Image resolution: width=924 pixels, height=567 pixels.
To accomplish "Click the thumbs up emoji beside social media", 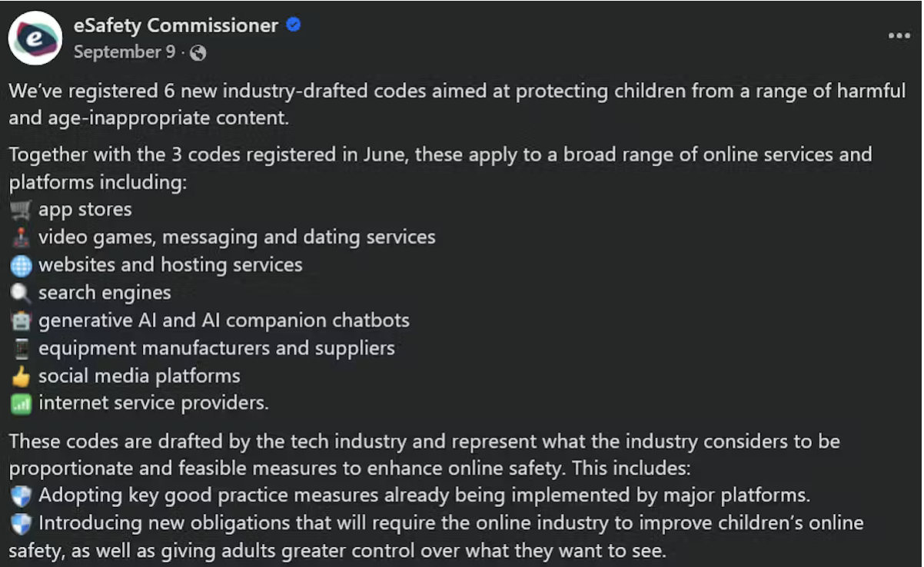I will point(21,376).
